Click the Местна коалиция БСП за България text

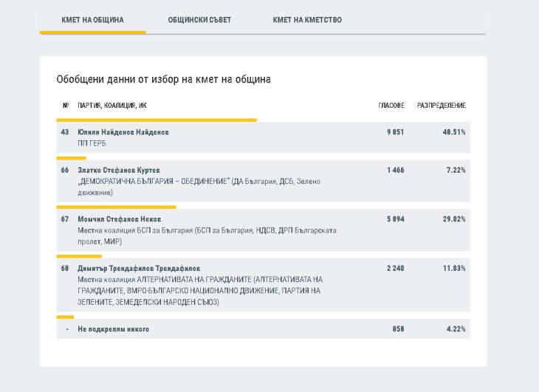[x=207, y=235]
